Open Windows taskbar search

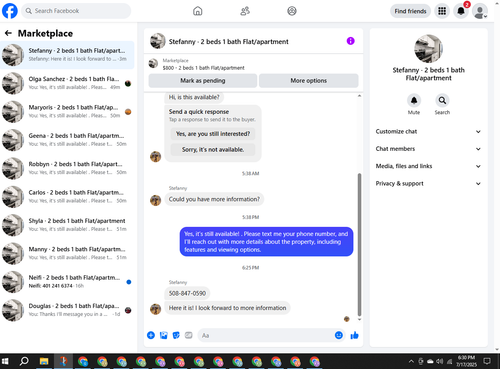24,361
